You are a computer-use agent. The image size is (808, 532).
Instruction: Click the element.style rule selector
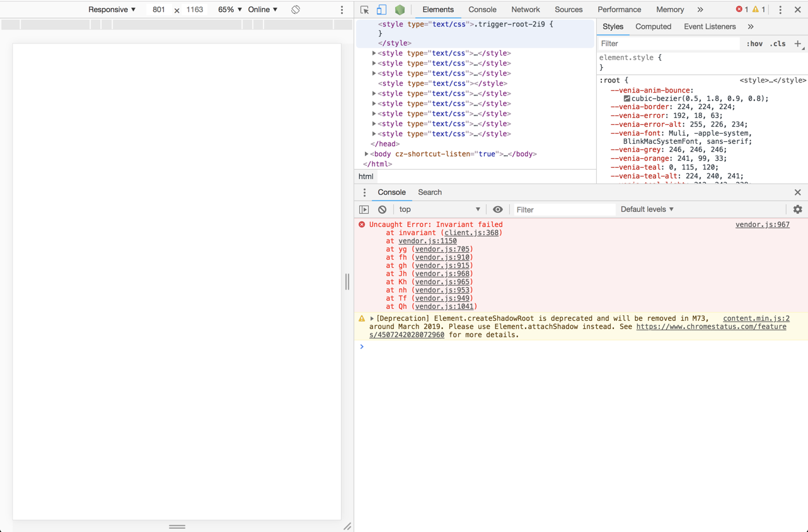[x=628, y=57]
